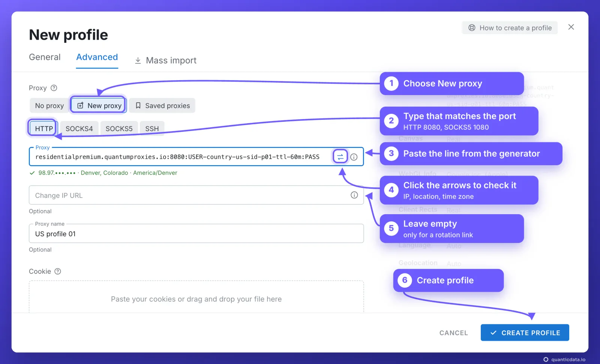
Task: Click the New profile dialog title
Action: click(x=69, y=35)
